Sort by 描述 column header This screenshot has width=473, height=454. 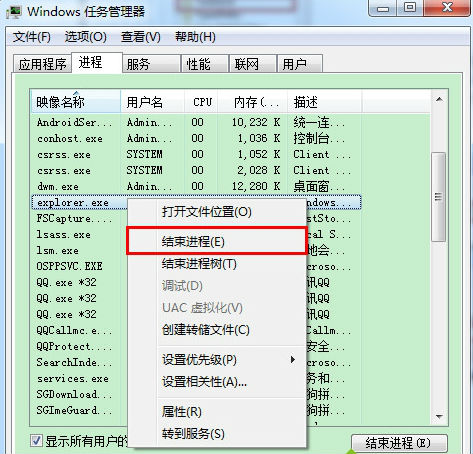pos(324,102)
